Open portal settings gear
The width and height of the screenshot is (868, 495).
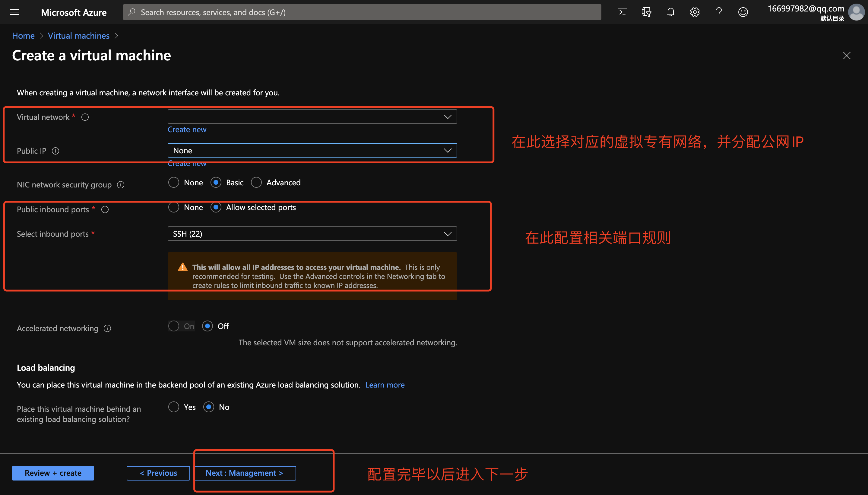coord(695,12)
